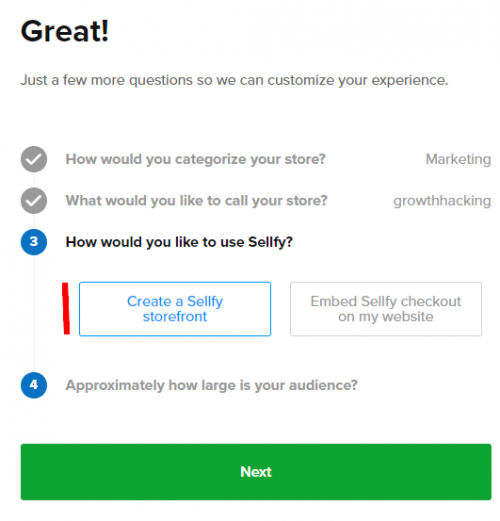Click the blue step 4 circle

click(x=34, y=385)
